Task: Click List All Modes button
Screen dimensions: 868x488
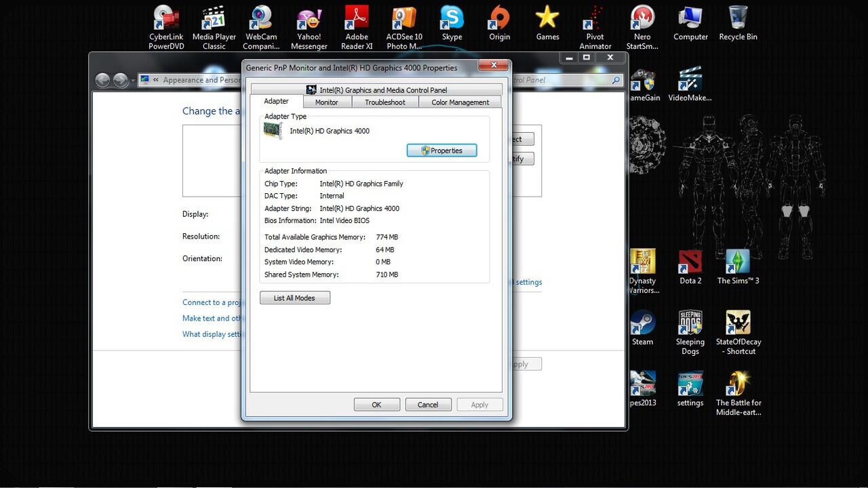Action: [294, 298]
